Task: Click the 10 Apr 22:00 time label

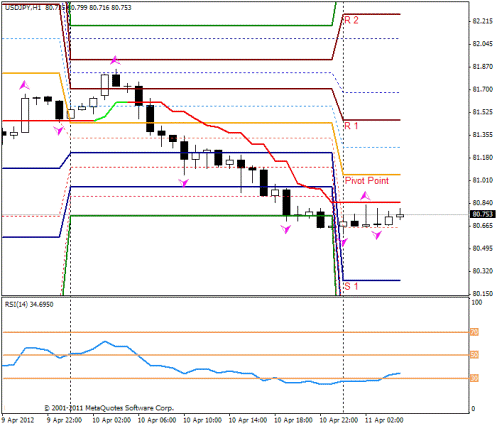Action: point(339,420)
